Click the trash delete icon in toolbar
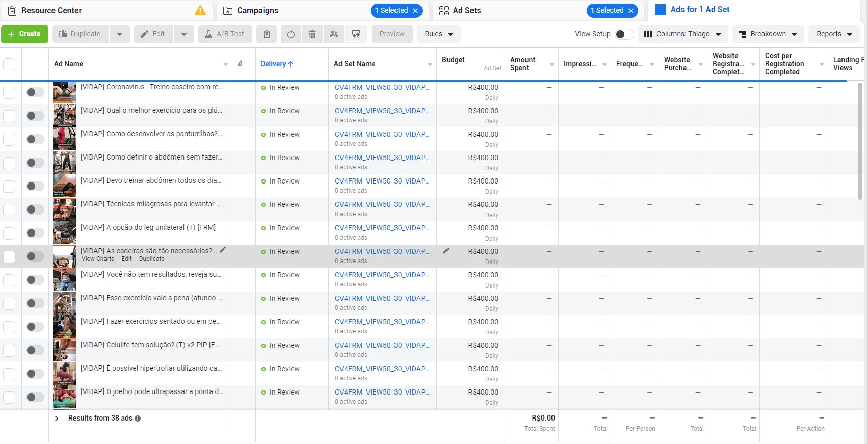Image resolution: width=868 pixels, height=444 pixels. tap(312, 34)
